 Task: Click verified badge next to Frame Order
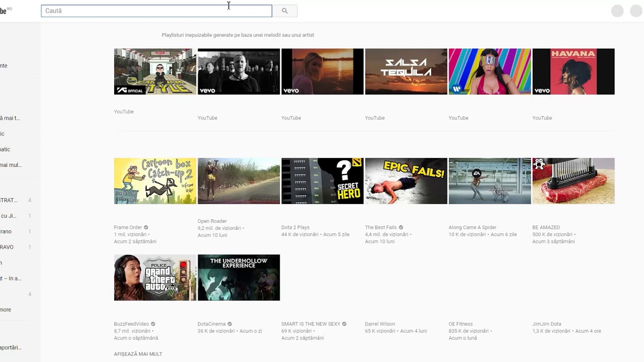coord(146,227)
